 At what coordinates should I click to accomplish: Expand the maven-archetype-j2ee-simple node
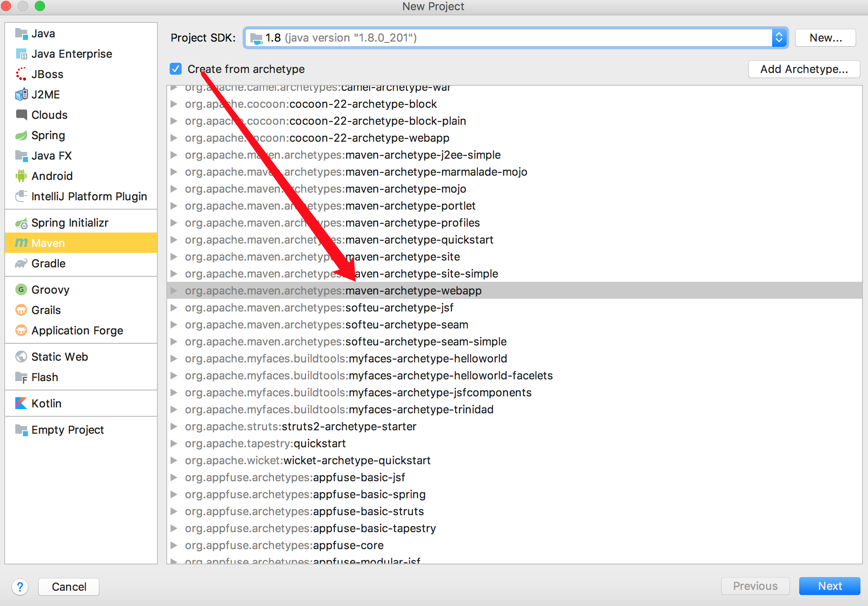click(174, 154)
